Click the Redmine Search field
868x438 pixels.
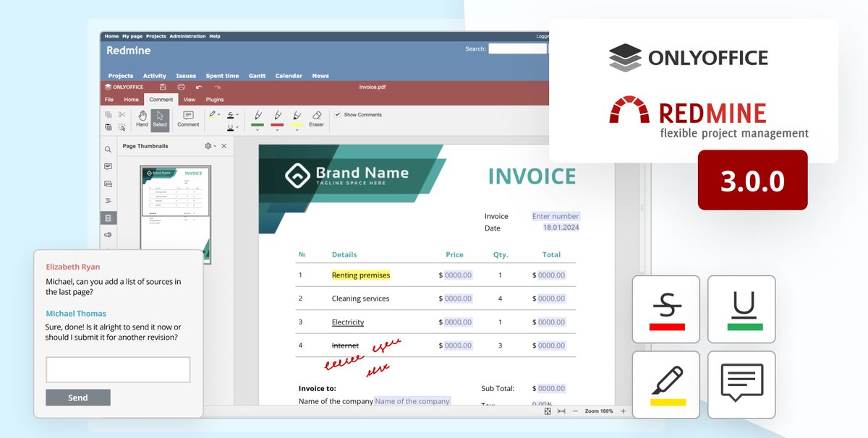tap(517, 49)
